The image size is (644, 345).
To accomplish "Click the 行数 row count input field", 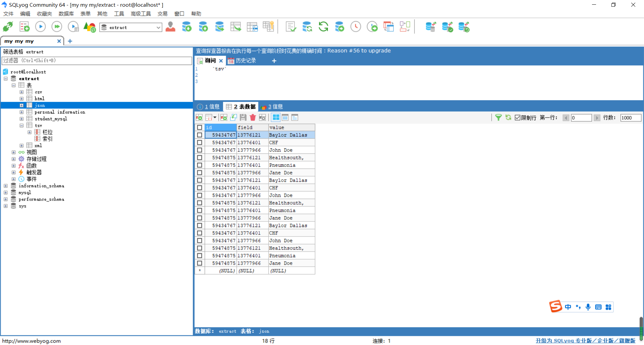I will point(631,118).
